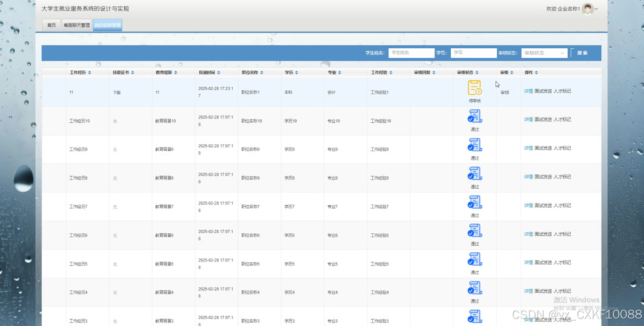This screenshot has width=644, height=326.
Task: Click 面试发送 in the 职位名称7 row
Action: point(543,205)
